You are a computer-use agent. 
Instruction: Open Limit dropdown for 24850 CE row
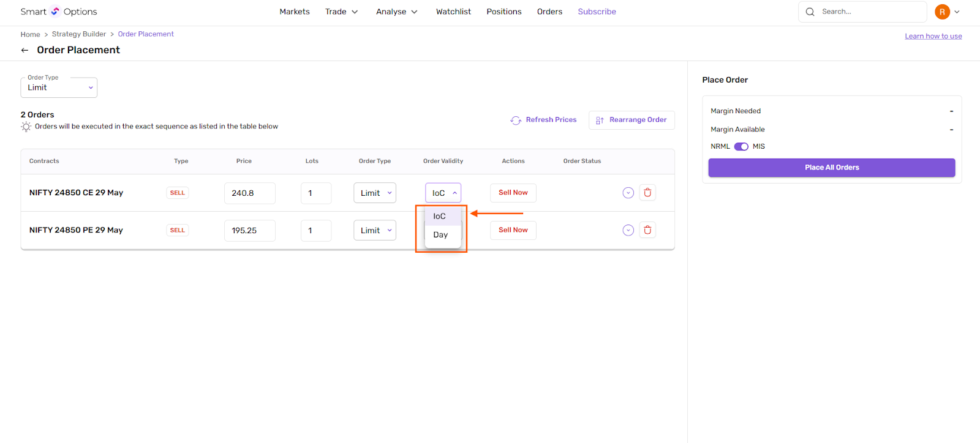[375, 193]
